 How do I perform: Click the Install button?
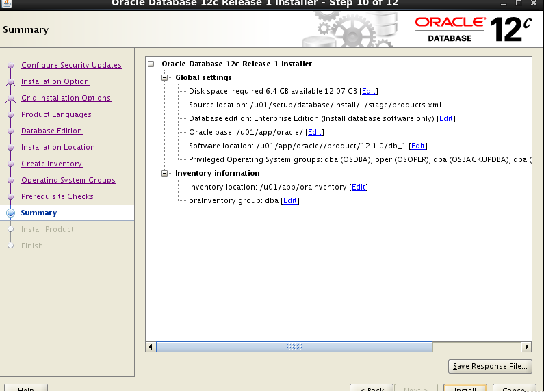pos(465,389)
